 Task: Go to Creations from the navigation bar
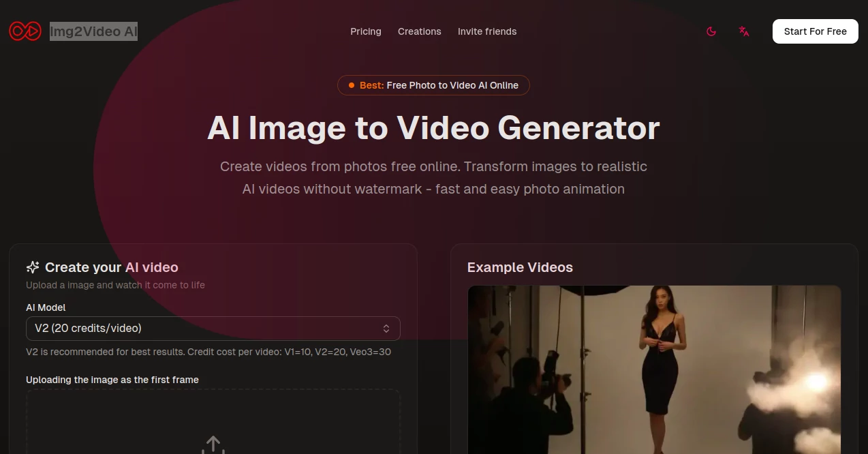[419, 31]
